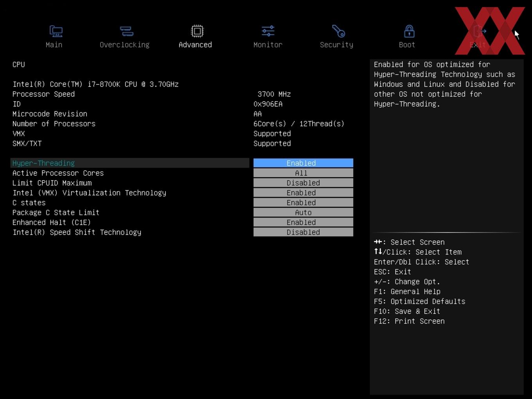Click the F12: Print Screen hint
Image resolution: width=532 pixels, height=399 pixels.
click(409, 321)
